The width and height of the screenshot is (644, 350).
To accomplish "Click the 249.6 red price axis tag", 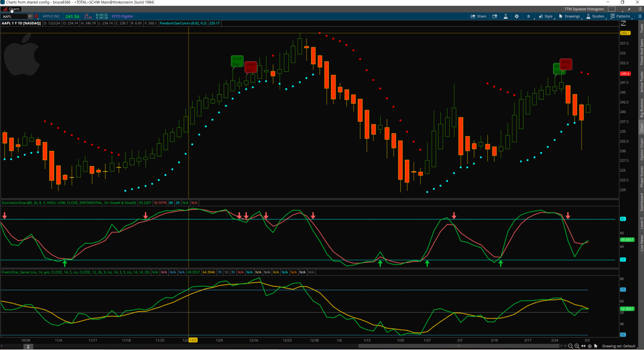I will pyautogui.click(x=625, y=74).
